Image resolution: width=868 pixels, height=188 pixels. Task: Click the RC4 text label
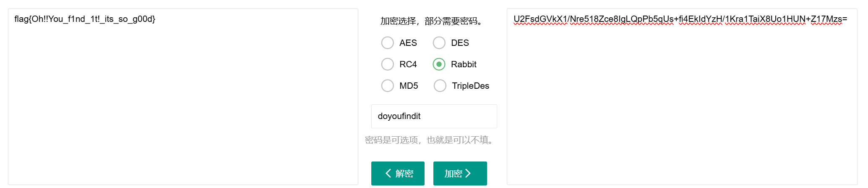click(408, 64)
